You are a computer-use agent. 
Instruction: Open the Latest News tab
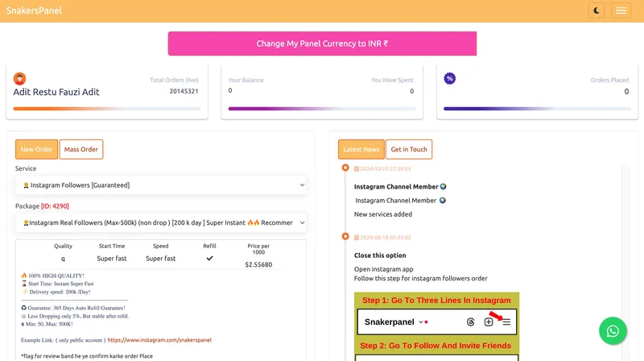click(x=361, y=149)
